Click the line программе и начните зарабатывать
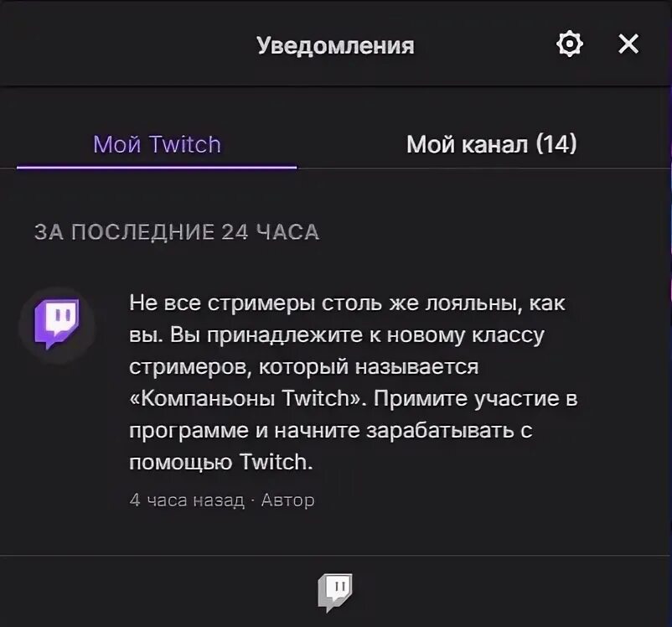 330,430
